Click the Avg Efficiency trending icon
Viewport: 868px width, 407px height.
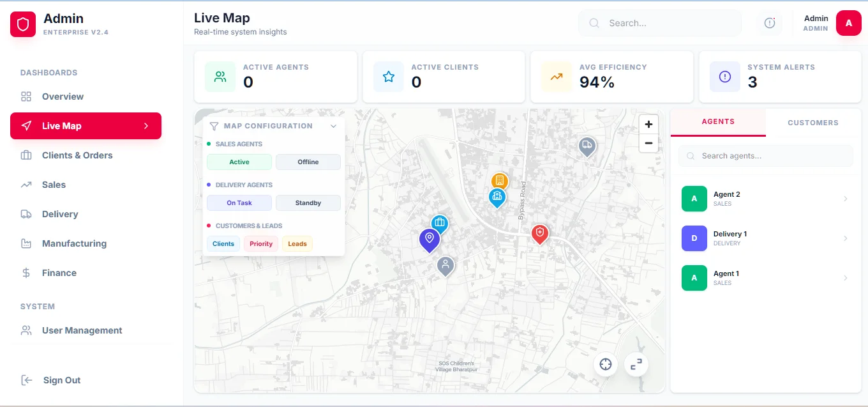pyautogui.click(x=557, y=77)
